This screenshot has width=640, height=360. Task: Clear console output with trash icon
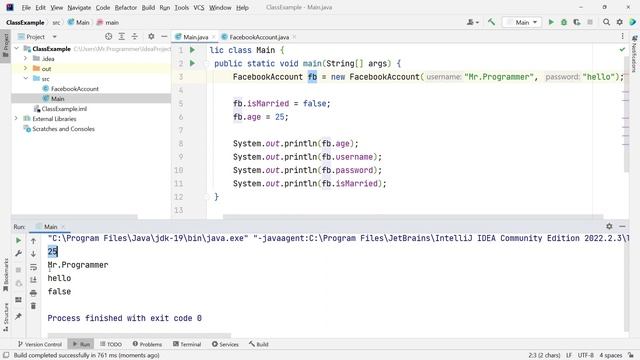(33, 306)
